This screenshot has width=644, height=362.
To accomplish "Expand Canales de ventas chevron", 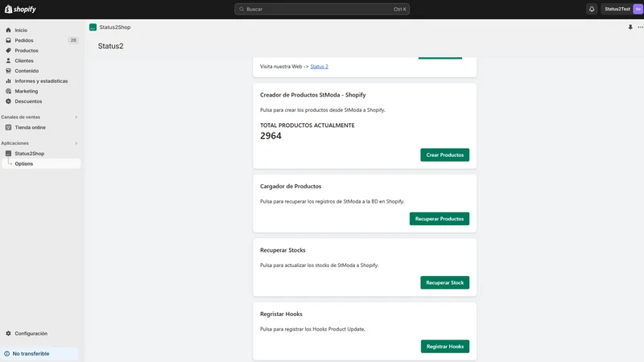I will [x=76, y=117].
